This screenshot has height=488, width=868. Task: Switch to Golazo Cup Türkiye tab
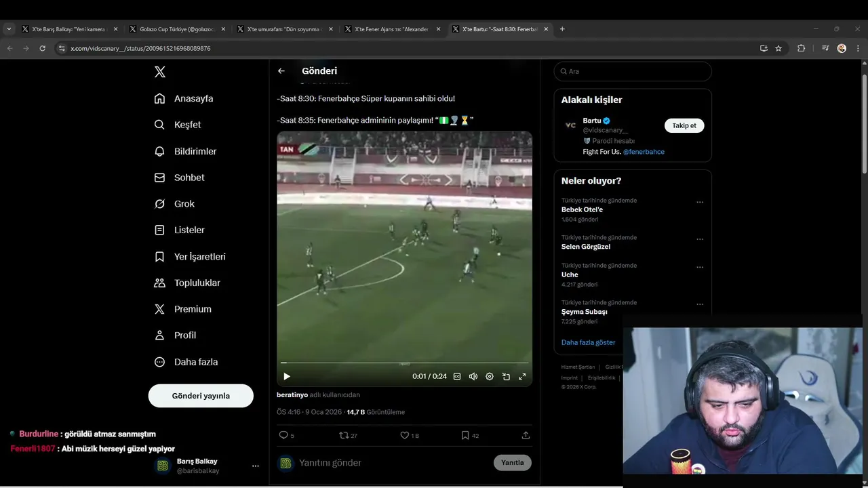(x=177, y=29)
